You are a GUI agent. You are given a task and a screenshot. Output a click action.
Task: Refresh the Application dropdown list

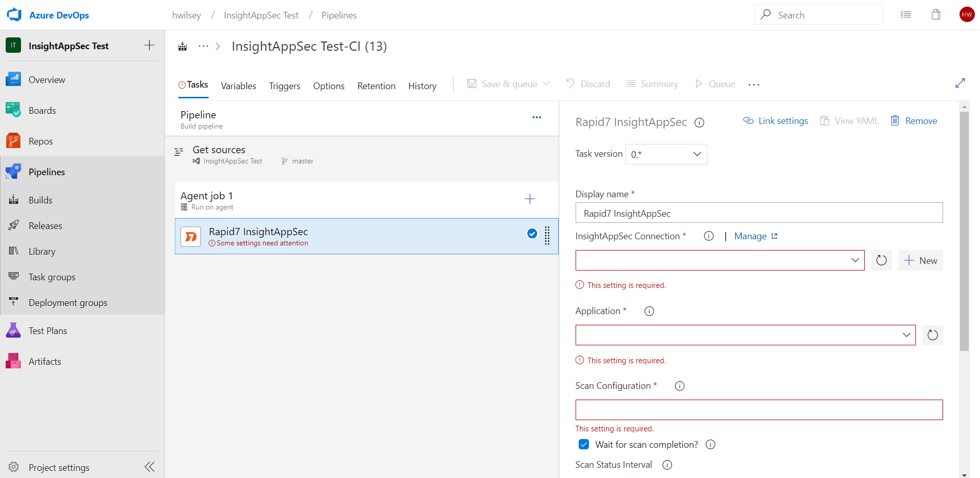[932, 335]
